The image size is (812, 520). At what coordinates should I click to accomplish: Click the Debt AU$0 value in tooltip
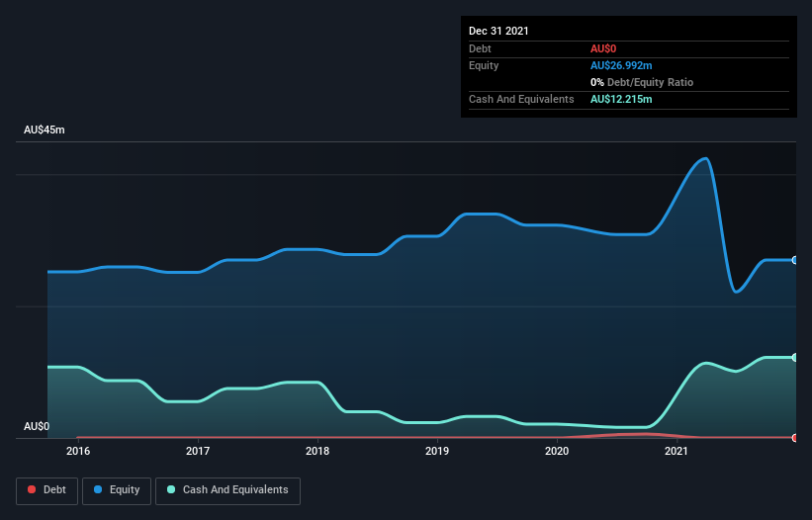pyautogui.click(x=603, y=48)
